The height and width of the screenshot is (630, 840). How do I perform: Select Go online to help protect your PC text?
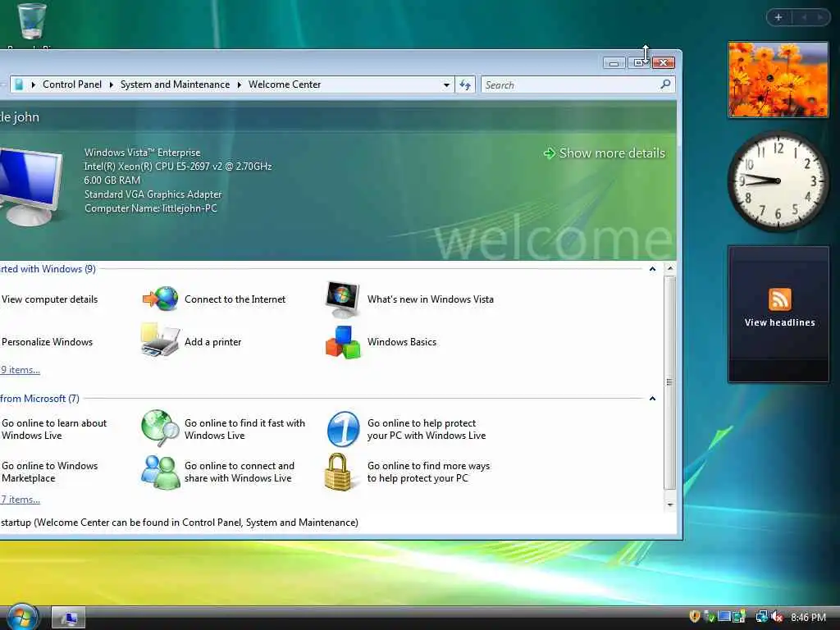point(427,429)
